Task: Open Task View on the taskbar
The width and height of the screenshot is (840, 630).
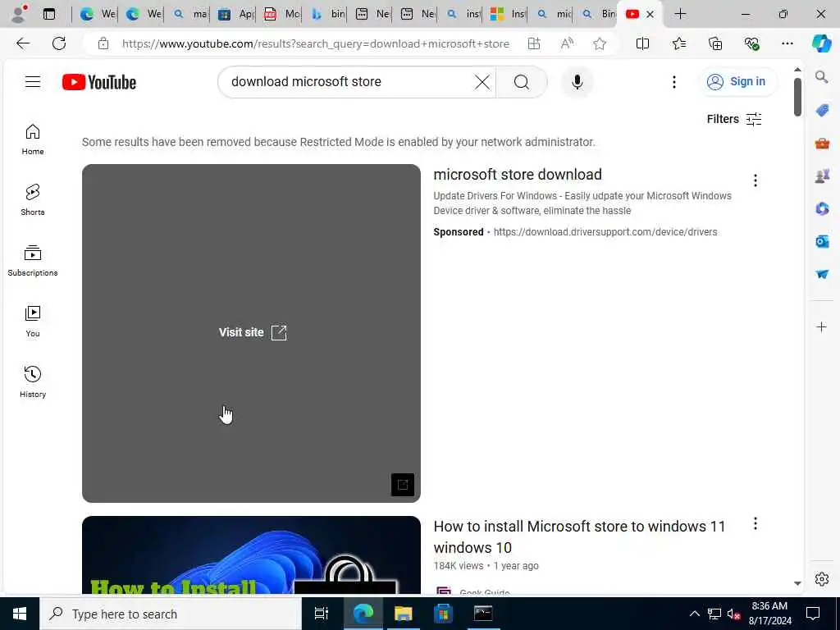Action: 322,614
